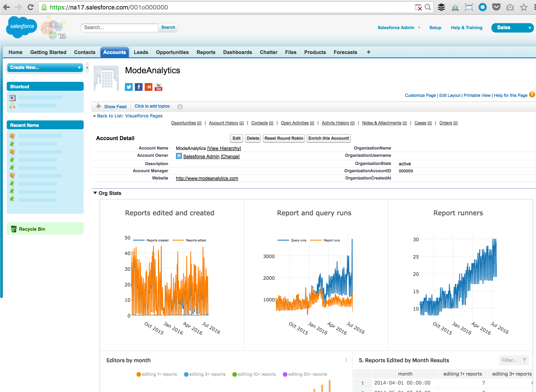
Task: Click the orange help question mark icon
Action: [x=532, y=95]
